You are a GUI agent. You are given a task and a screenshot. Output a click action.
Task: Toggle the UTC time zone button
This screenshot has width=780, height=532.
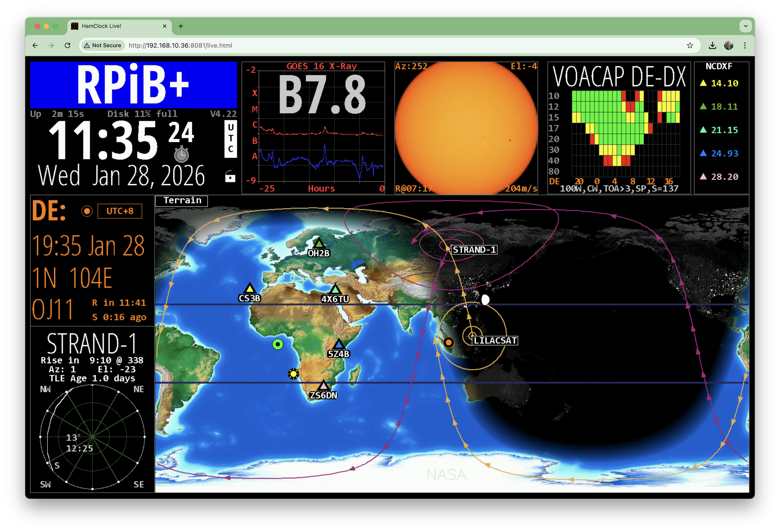click(231, 139)
